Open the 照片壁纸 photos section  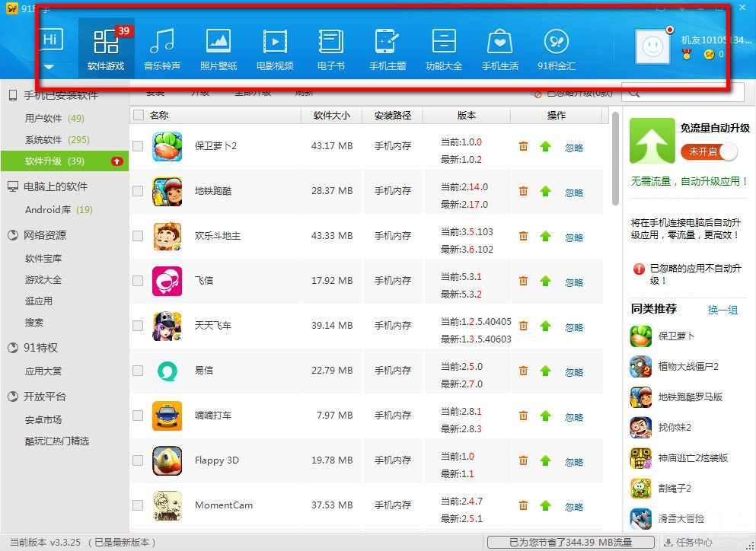pos(219,48)
